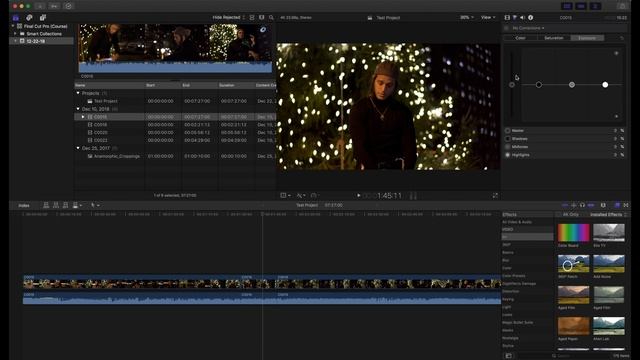Click the insert clip edit icon
This screenshot has height=360, width=640.
point(56,205)
